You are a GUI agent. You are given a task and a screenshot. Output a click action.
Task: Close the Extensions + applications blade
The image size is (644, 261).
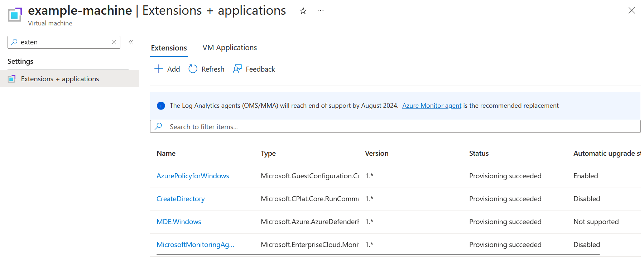click(x=631, y=11)
